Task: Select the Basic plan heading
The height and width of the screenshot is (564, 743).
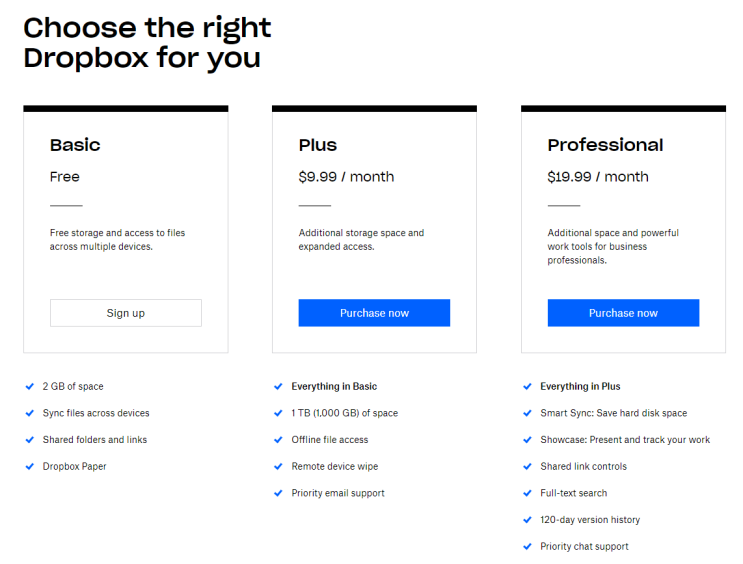Action: coord(75,145)
